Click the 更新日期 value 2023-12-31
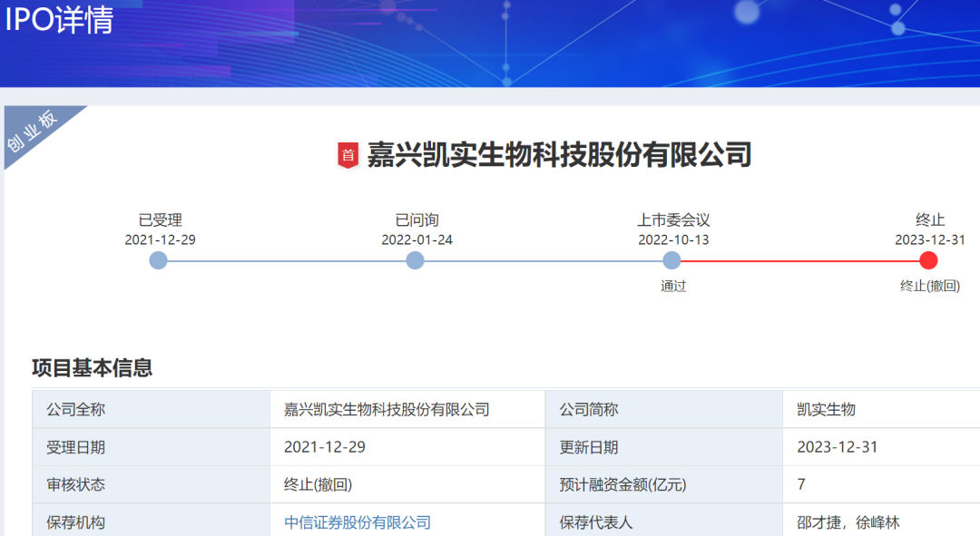This screenshot has height=536, width=980. pyautogui.click(x=838, y=447)
